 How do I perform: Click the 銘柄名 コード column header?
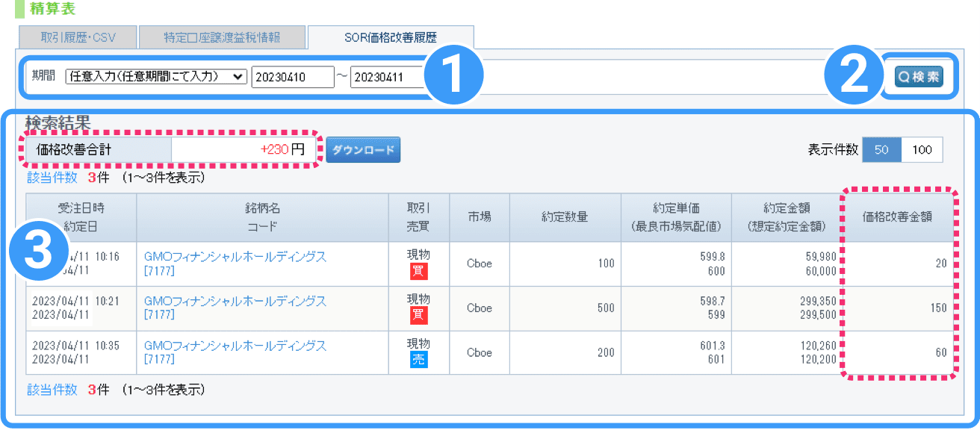[x=262, y=217]
